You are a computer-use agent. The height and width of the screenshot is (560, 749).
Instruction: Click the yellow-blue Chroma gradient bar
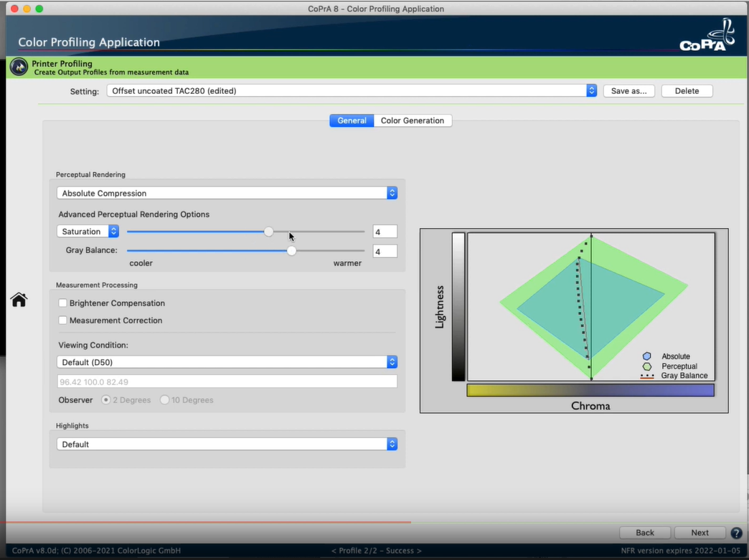click(590, 390)
